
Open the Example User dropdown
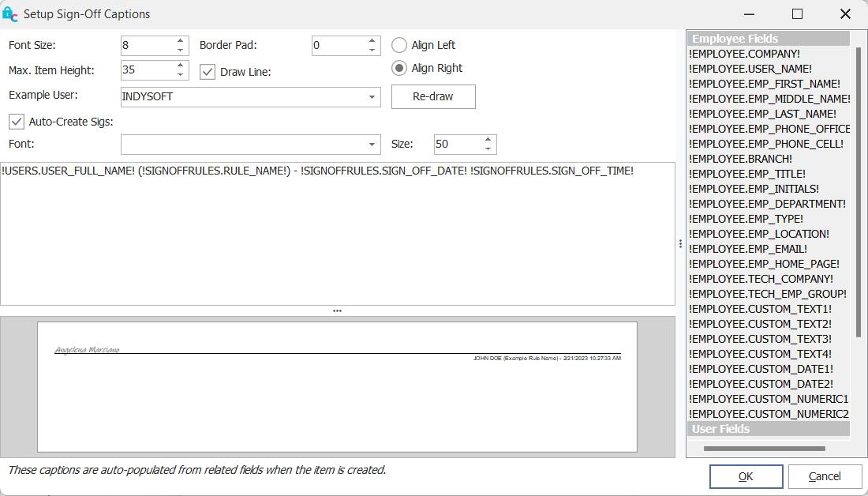point(372,97)
